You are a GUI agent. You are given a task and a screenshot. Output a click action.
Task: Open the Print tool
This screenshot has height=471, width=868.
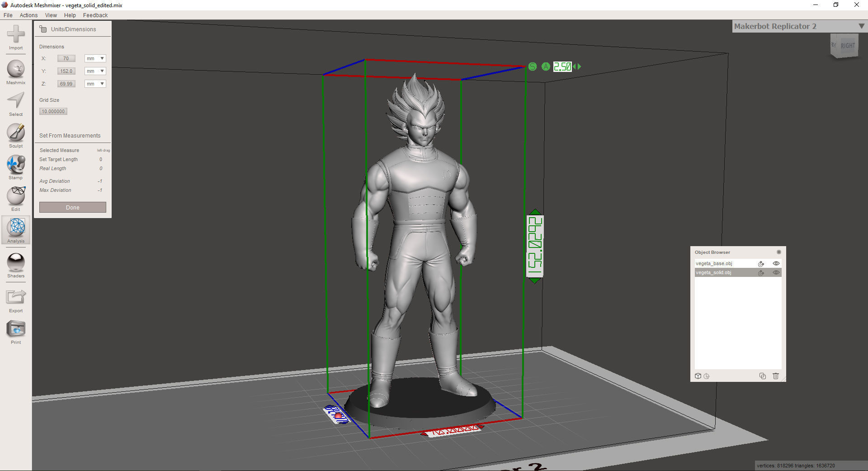click(x=16, y=332)
